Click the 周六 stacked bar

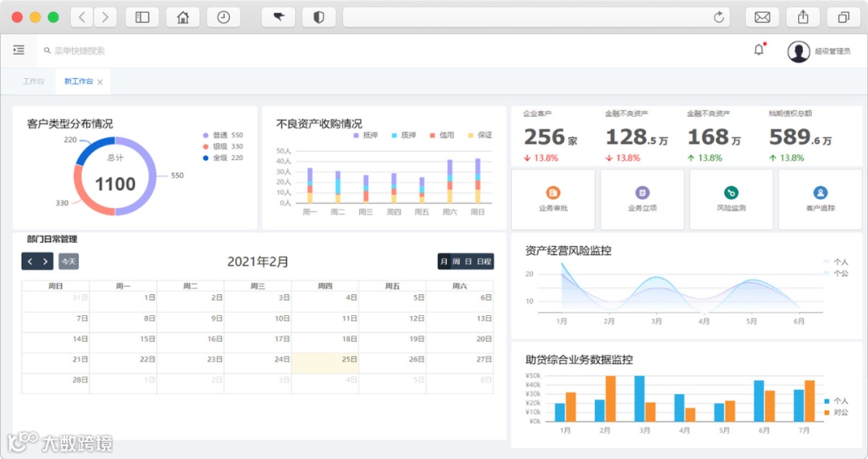[449, 182]
